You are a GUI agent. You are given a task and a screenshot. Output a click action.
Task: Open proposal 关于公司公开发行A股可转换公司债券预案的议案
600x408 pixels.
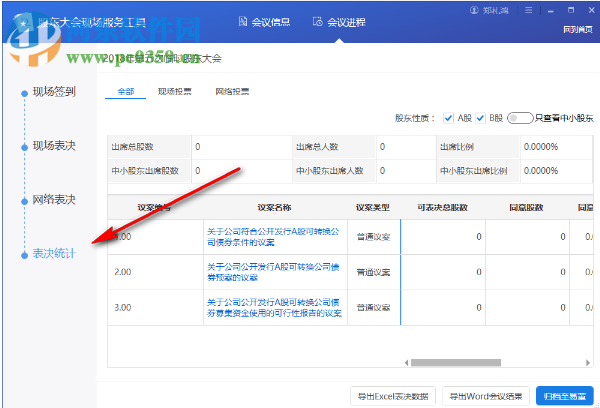point(273,272)
